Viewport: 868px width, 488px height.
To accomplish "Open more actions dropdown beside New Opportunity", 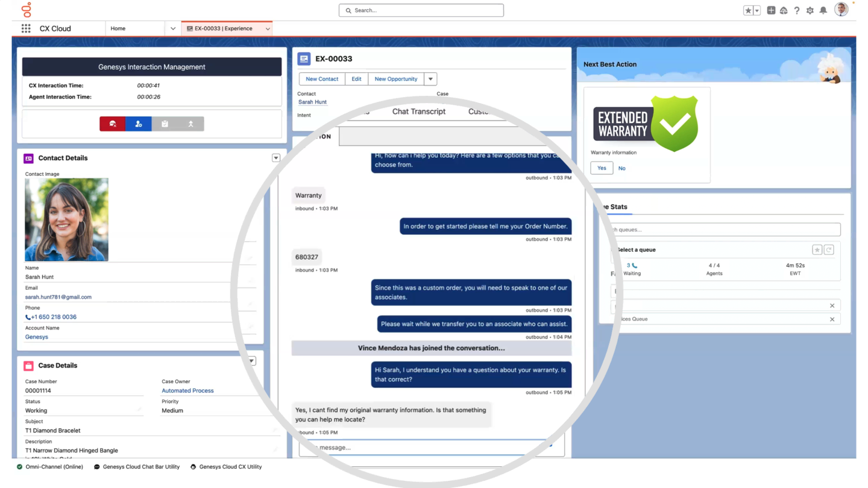I will tap(430, 79).
